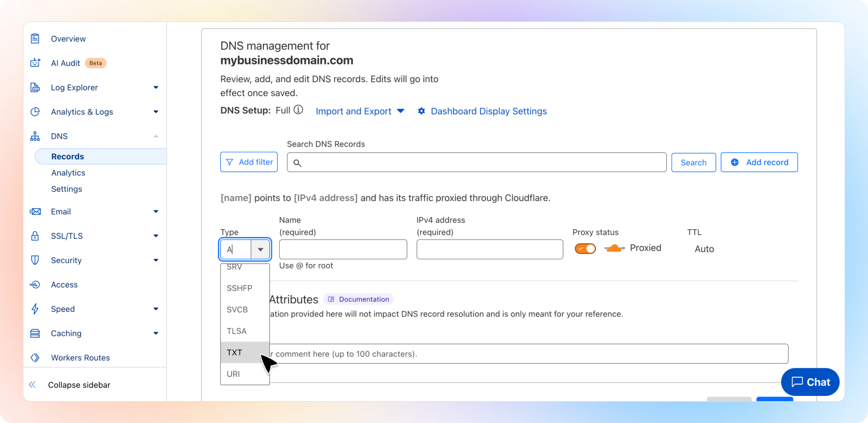Select URI from the Type list
The height and width of the screenshot is (423, 868).
coord(245,374)
